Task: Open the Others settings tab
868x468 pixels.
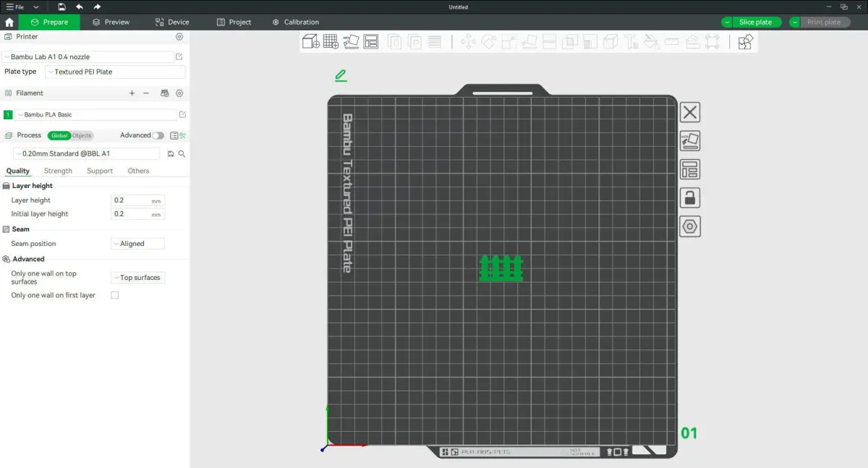Action: click(x=138, y=171)
